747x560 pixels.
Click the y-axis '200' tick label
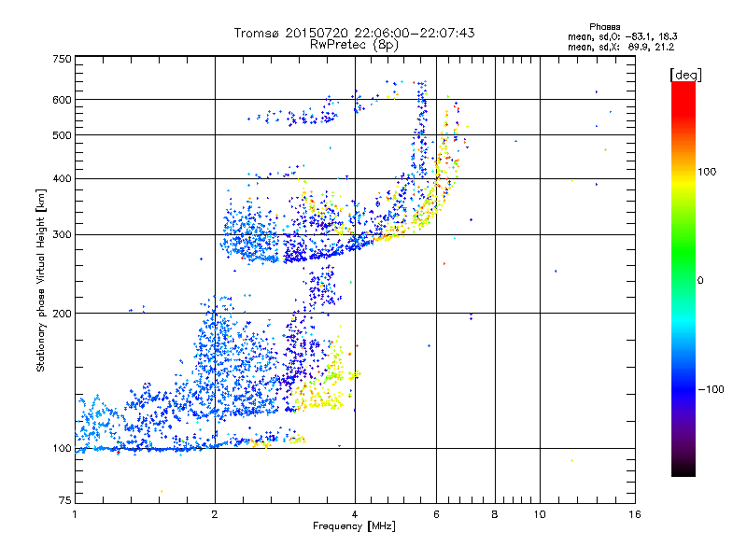[x=62, y=314]
